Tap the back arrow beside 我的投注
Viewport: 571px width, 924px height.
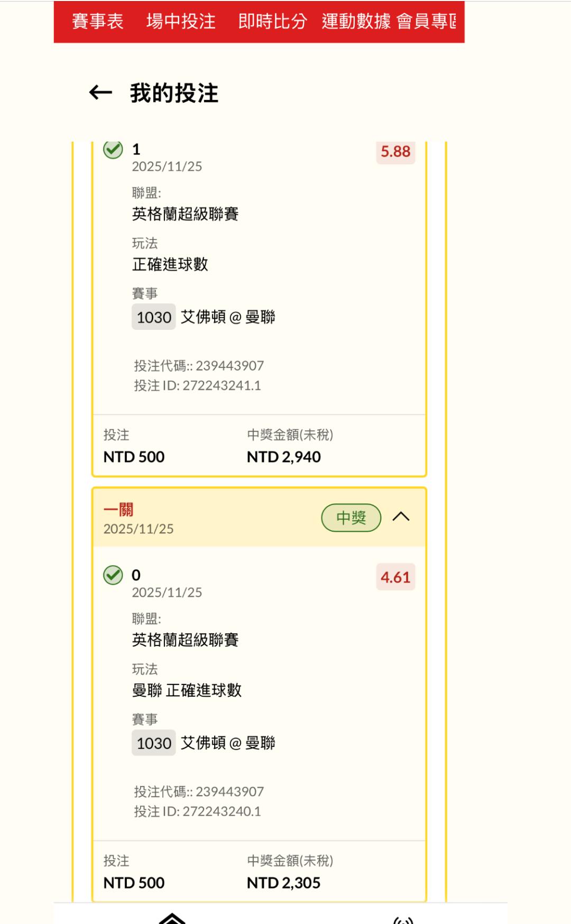100,93
